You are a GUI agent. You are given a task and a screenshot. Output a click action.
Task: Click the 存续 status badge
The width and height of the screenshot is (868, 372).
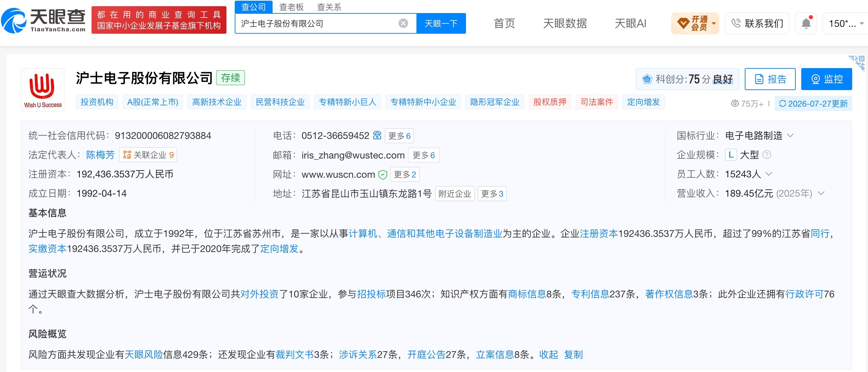[231, 78]
